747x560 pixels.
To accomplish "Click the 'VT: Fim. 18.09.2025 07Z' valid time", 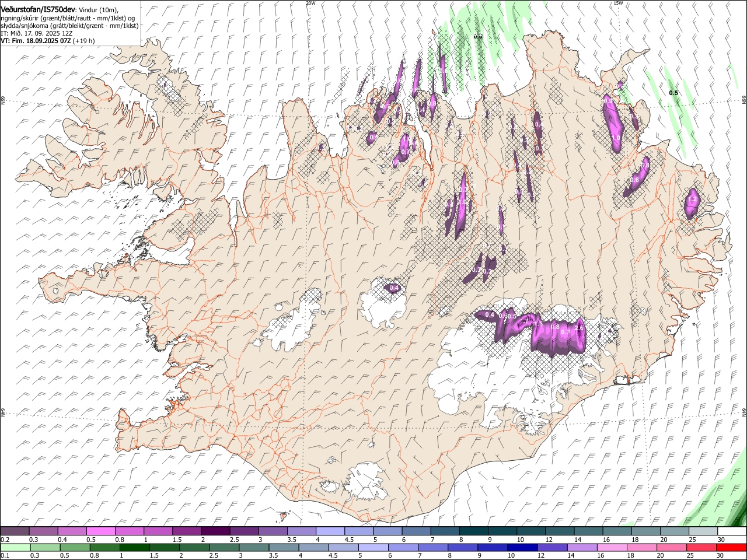I will [36, 41].
